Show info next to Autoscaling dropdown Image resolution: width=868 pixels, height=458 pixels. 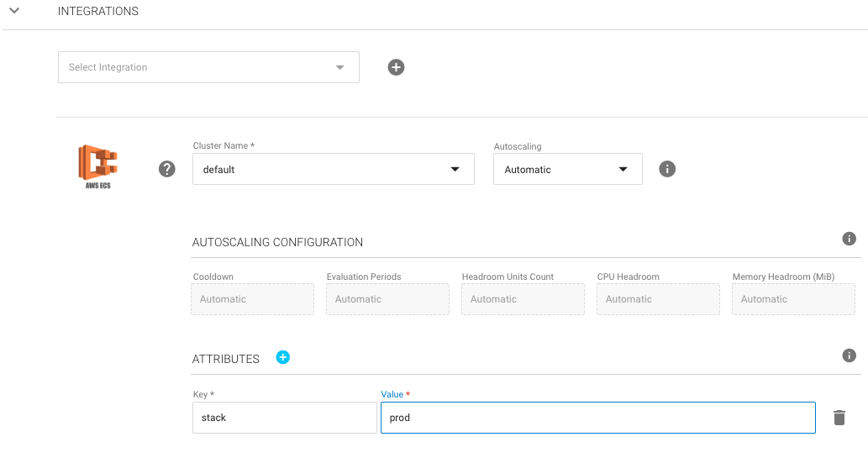pos(667,169)
